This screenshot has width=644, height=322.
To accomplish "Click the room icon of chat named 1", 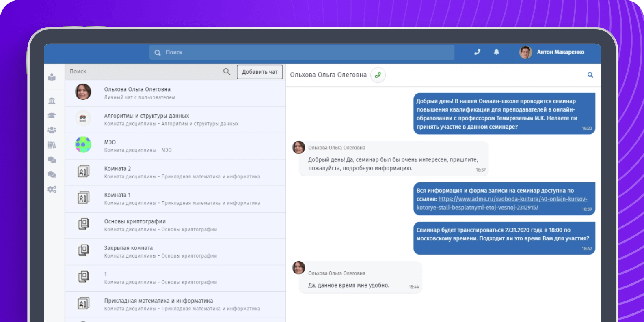I will click(83, 277).
